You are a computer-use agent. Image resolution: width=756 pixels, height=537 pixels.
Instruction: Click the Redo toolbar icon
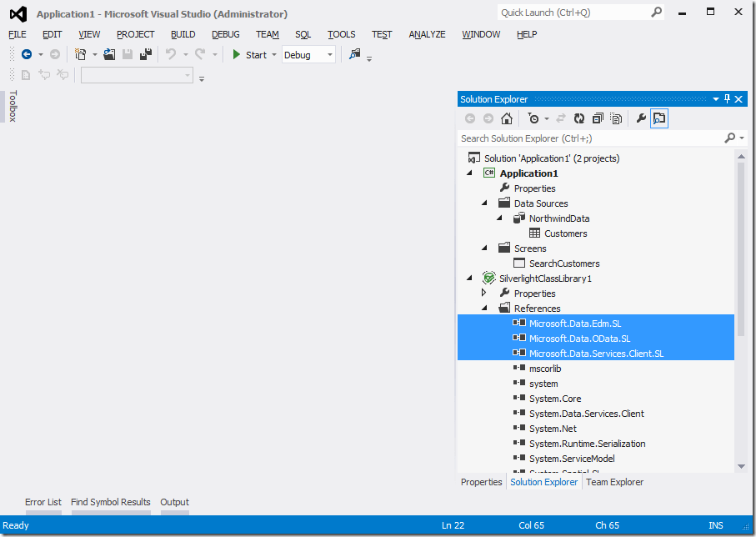coord(200,54)
